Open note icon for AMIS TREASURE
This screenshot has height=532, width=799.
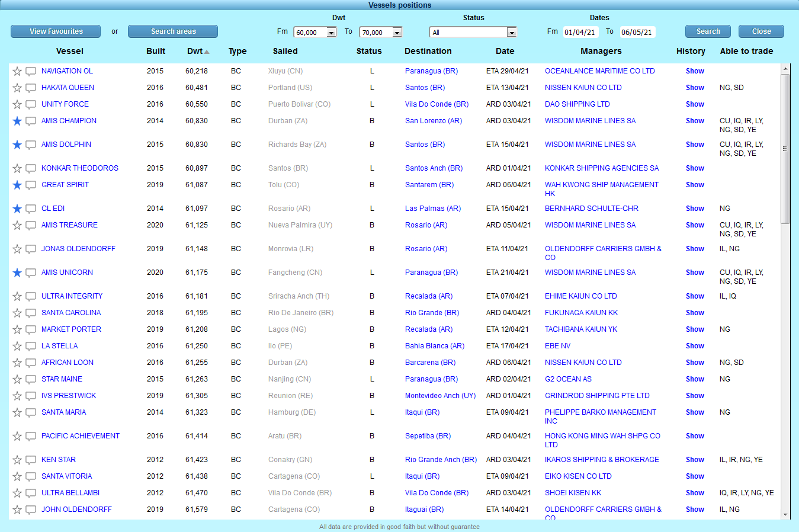pos(31,226)
